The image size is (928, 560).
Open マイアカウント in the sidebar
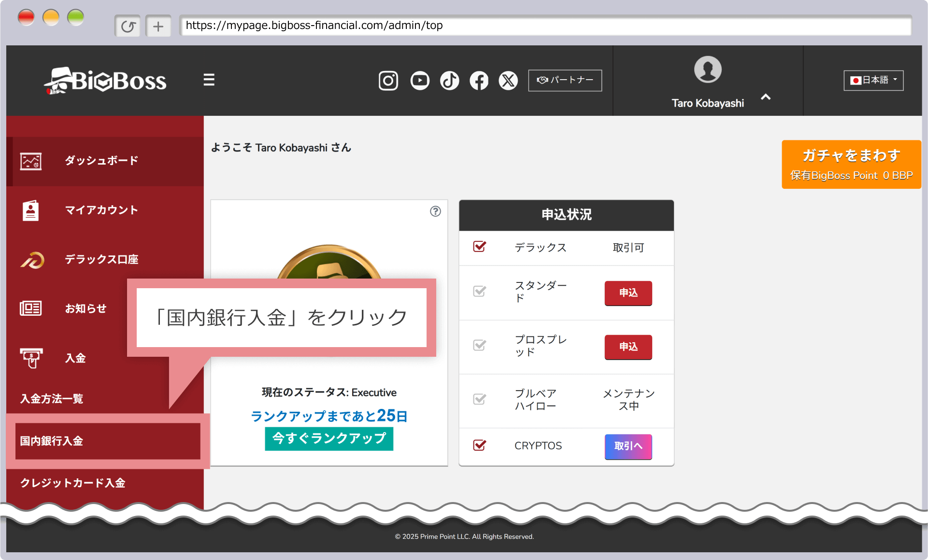tap(101, 210)
